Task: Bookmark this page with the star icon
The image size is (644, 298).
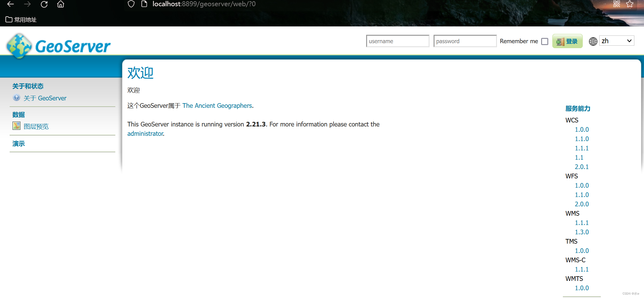Action: [630, 4]
